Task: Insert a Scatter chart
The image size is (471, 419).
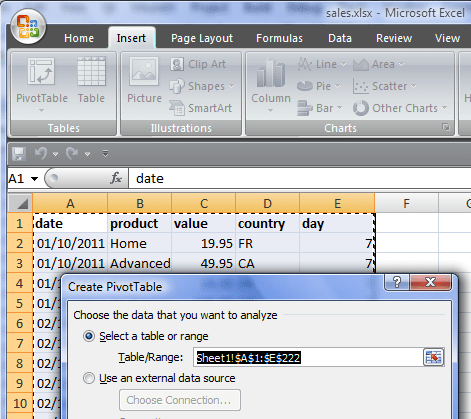Action: pos(385,86)
